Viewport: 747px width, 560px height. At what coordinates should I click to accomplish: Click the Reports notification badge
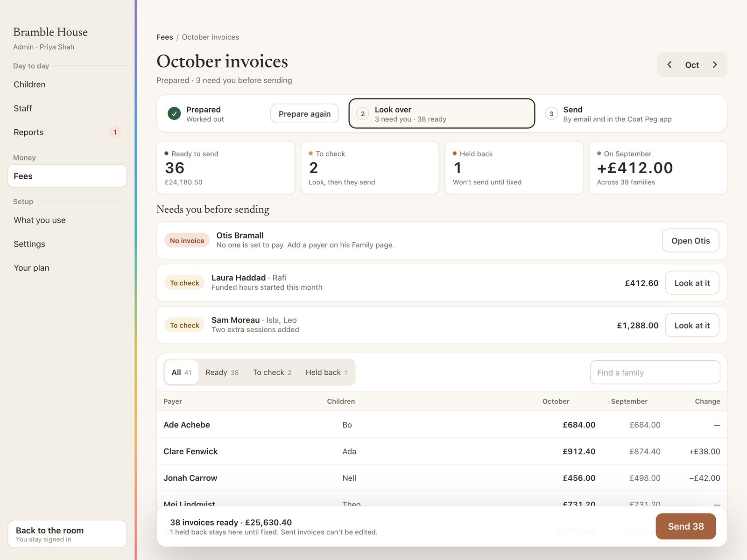point(115,132)
